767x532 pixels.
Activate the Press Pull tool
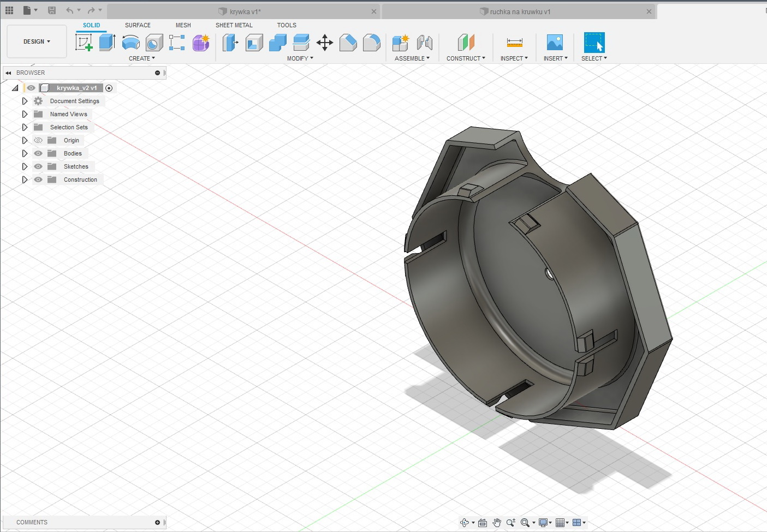tap(230, 43)
